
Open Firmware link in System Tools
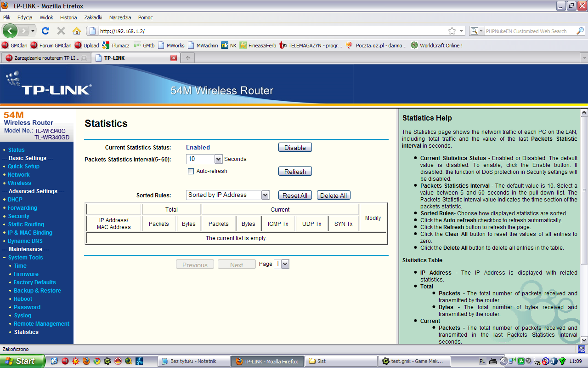pyautogui.click(x=26, y=274)
